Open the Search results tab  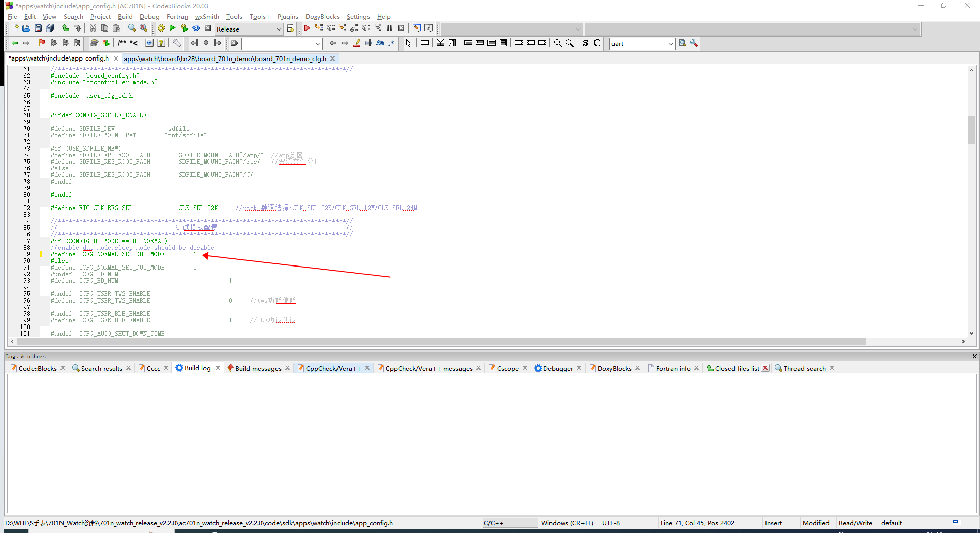pos(102,368)
